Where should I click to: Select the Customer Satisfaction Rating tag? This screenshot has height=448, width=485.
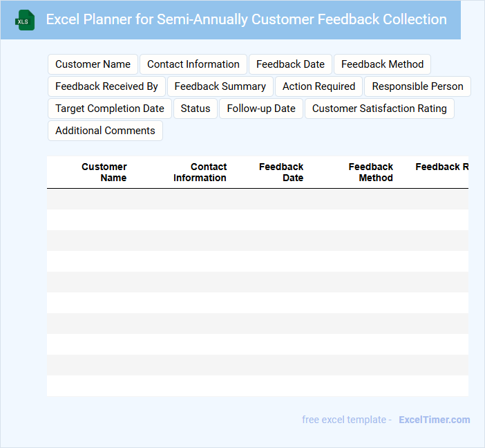coord(379,109)
